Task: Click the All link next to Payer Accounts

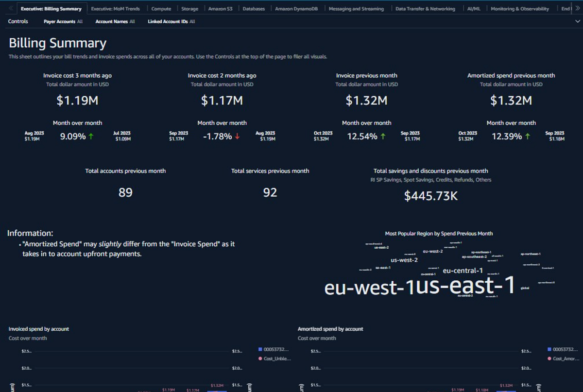Action: (x=80, y=21)
